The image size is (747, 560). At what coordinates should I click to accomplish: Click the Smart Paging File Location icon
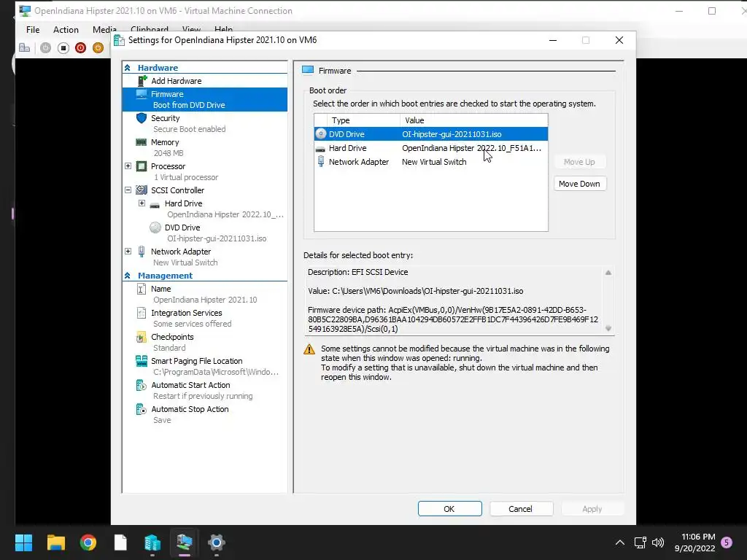(x=142, y=360)
